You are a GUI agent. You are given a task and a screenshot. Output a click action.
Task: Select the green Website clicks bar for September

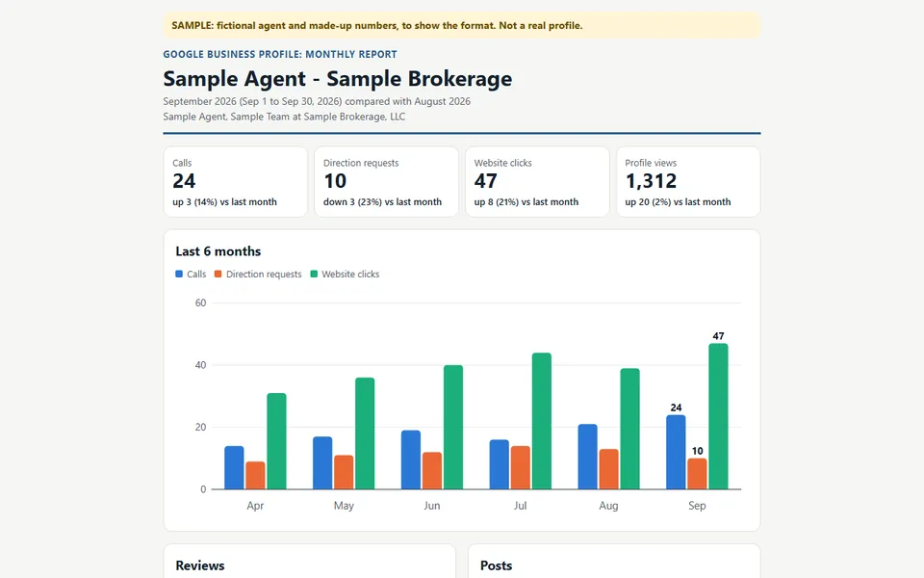click(x=718, y=416)
